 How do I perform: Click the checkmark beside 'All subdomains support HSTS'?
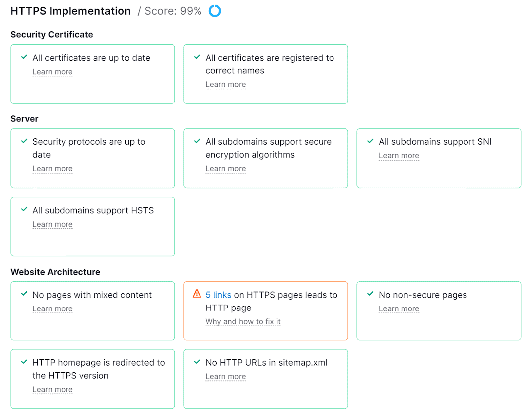tap(24, 209)
